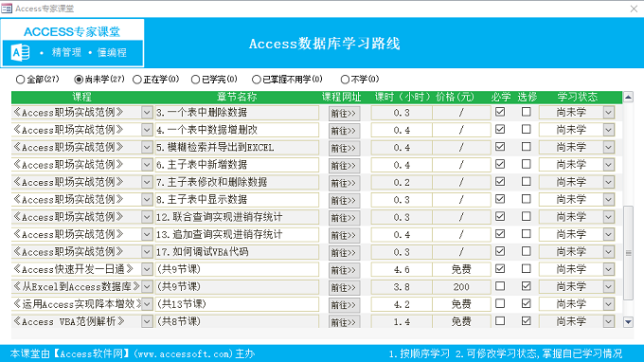The height and width of the screenshot is (362, 644).
Task: Click the 章节名称 column header
Action: click(237, 97)
